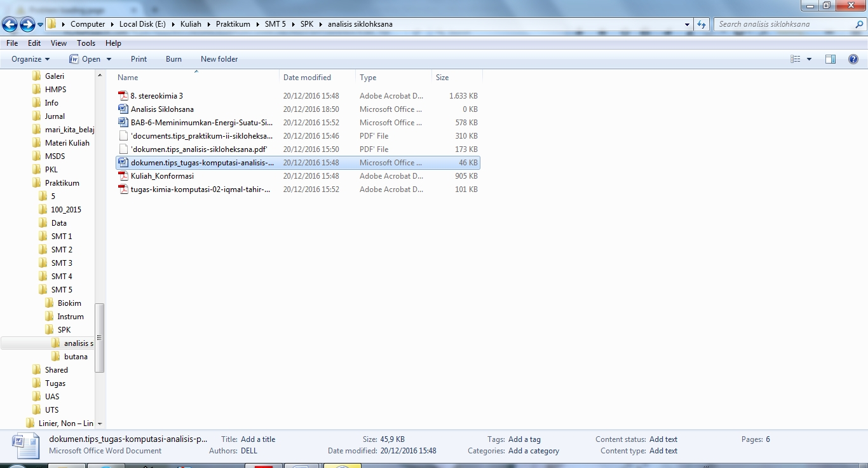This screenshot has width=868, height=468.
Task: Select the Analisis Siklohsana Word document
Action: 162,109
